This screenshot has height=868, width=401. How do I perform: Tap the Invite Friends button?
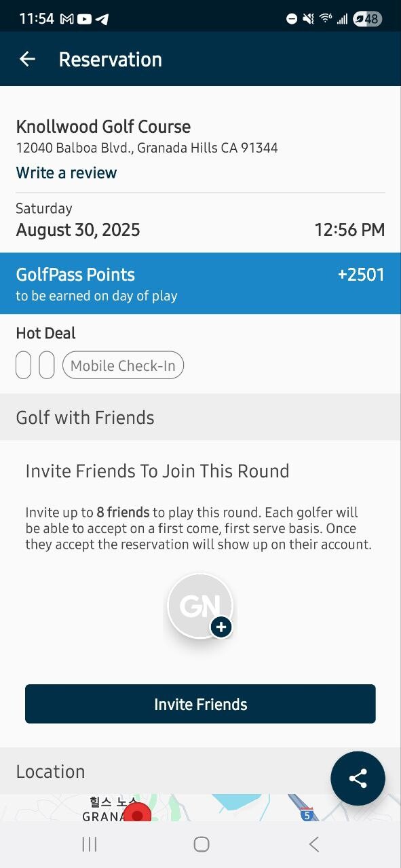[200, 704]
